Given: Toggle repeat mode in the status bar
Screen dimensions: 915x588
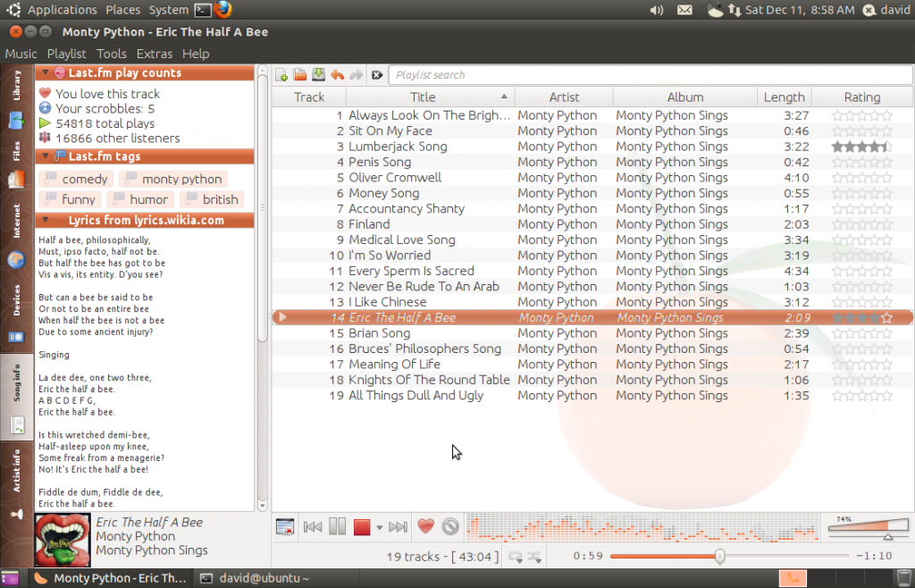Looking at the screenshot, I should tap(516, 556).
